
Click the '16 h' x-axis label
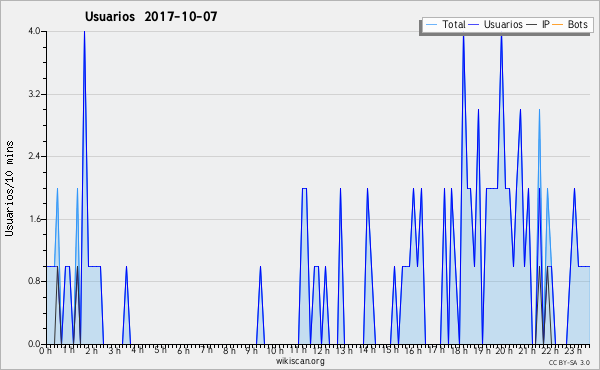pos(413,350)
